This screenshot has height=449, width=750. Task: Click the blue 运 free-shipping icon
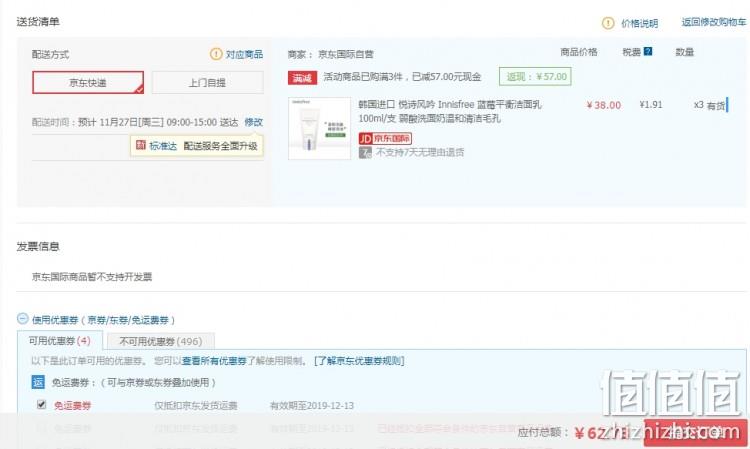[x=38, y=382]
